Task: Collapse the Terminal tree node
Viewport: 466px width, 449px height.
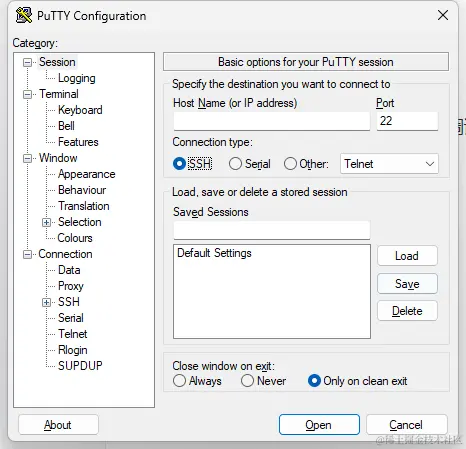Action: coord(27,94)
